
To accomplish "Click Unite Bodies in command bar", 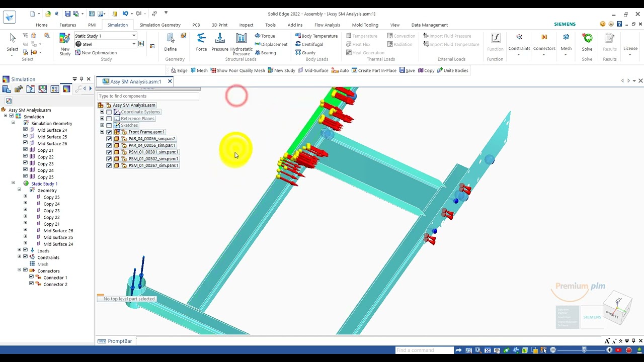I will 452,70.
